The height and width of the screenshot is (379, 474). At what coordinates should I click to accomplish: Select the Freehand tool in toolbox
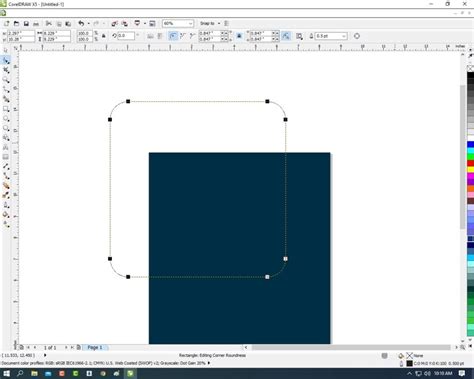(x=6, y=89)
